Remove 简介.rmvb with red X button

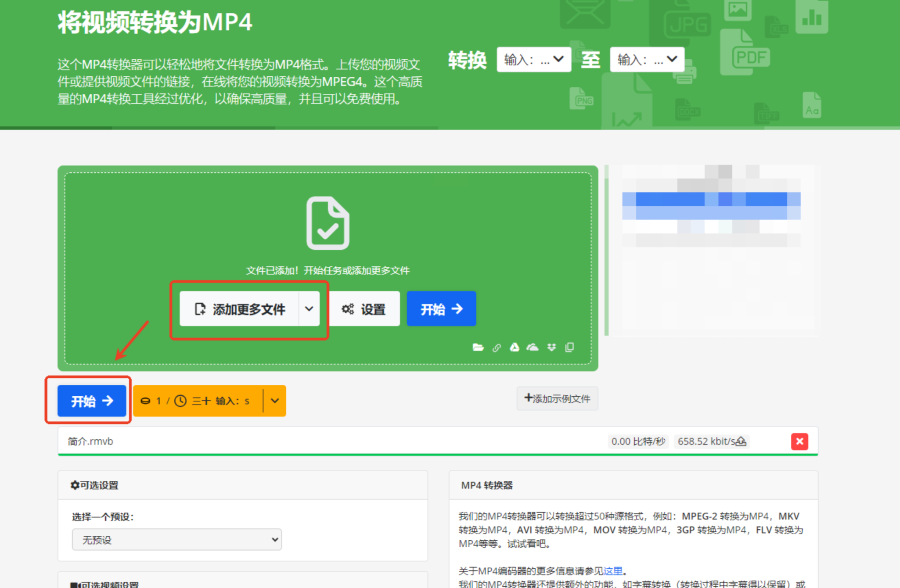tap(799, 441)
